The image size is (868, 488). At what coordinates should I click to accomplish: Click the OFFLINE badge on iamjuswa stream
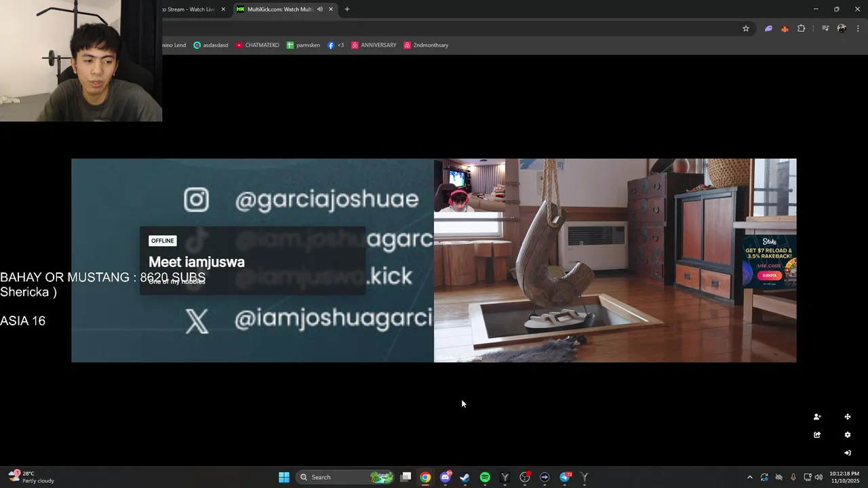point(163,241)
